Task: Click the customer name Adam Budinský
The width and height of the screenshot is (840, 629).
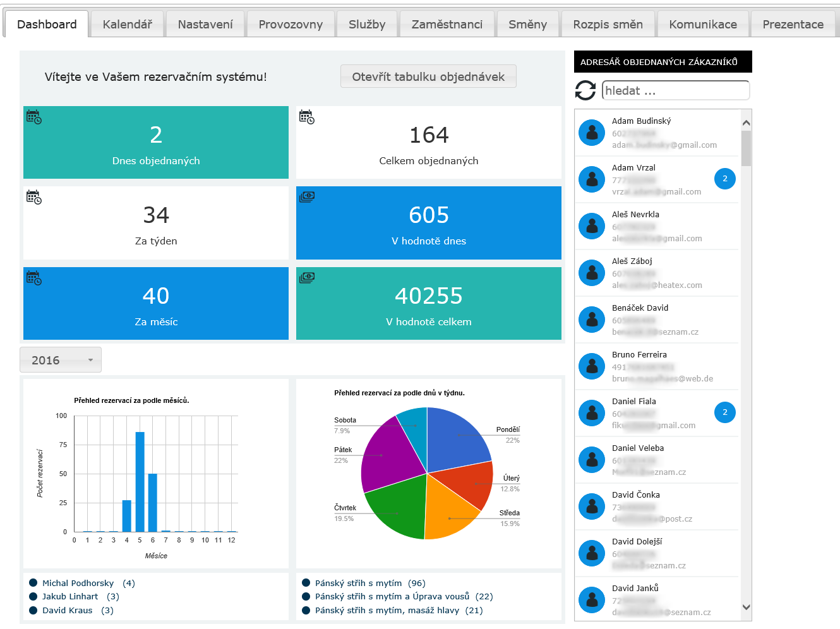Action: coord(642,121)
